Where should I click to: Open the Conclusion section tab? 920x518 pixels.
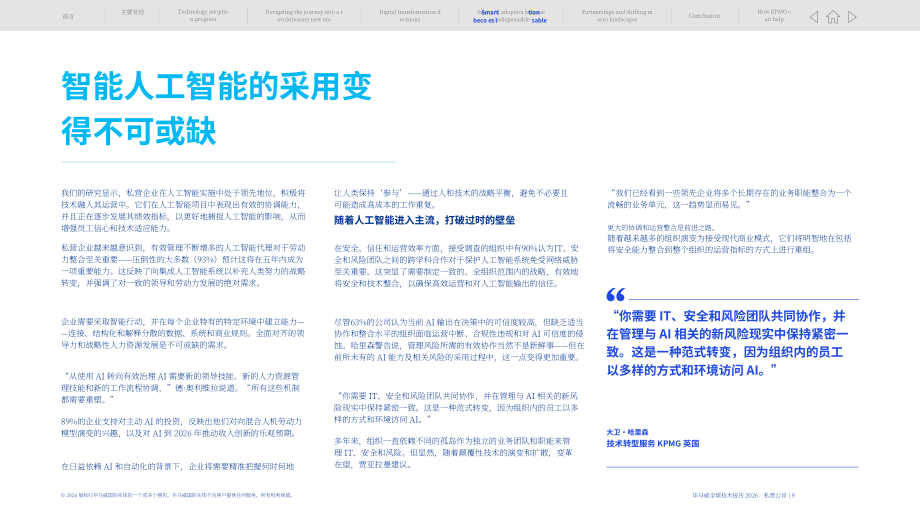[x=704, y=16]
